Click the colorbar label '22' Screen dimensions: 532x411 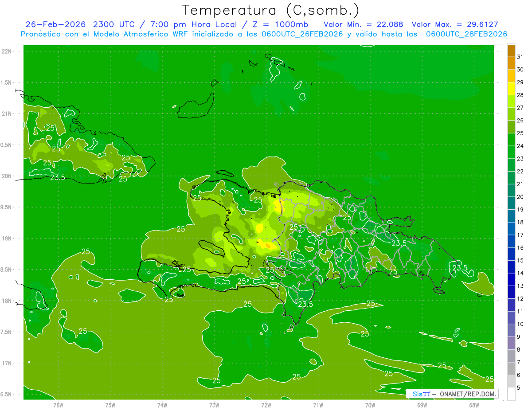click(520, 171)
